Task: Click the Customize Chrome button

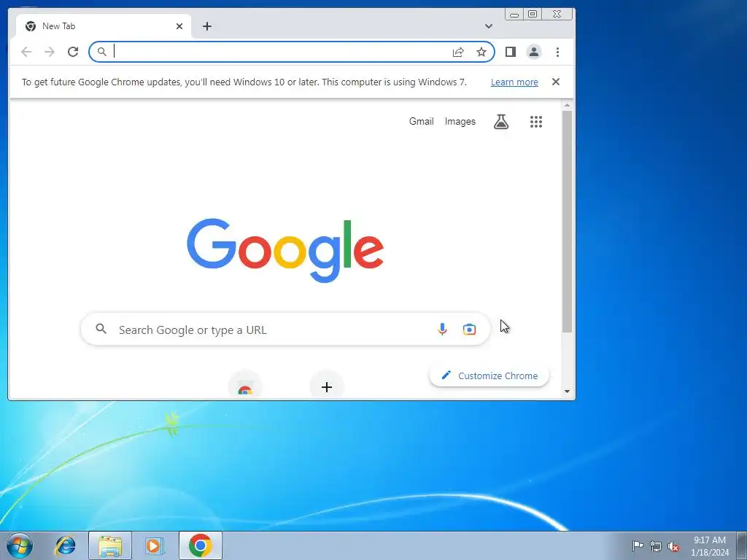Action: pos(489,376)
